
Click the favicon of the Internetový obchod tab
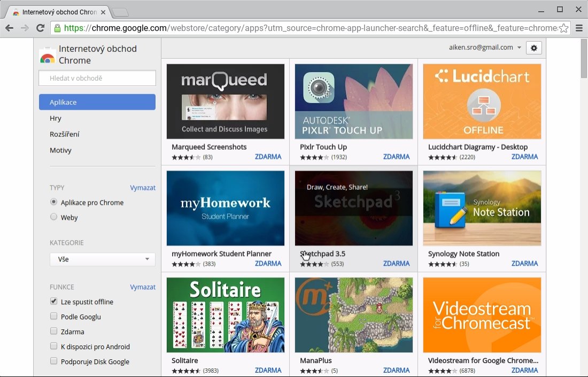pyautogui.click(x=16, y=12)
